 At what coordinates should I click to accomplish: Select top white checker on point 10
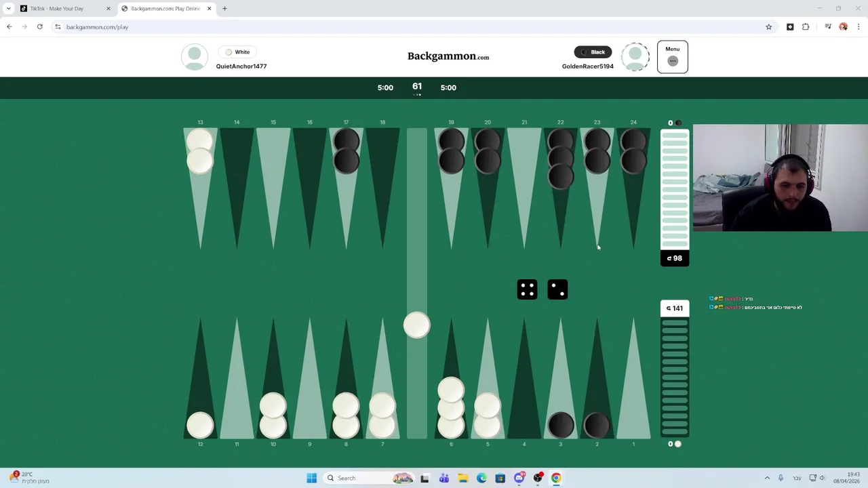tap(273, 405)
